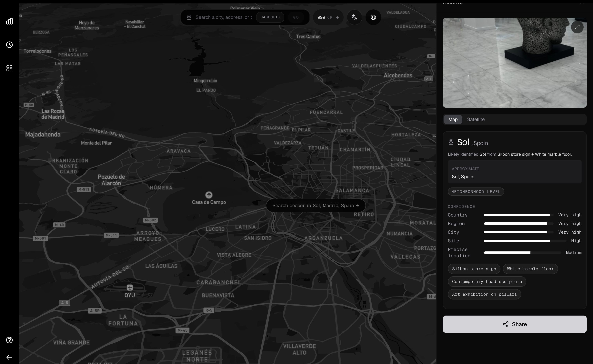Click the CARABANCHEL district label
Image resolution: width=593 pixels, height=364 pixels.
point(219,282)
